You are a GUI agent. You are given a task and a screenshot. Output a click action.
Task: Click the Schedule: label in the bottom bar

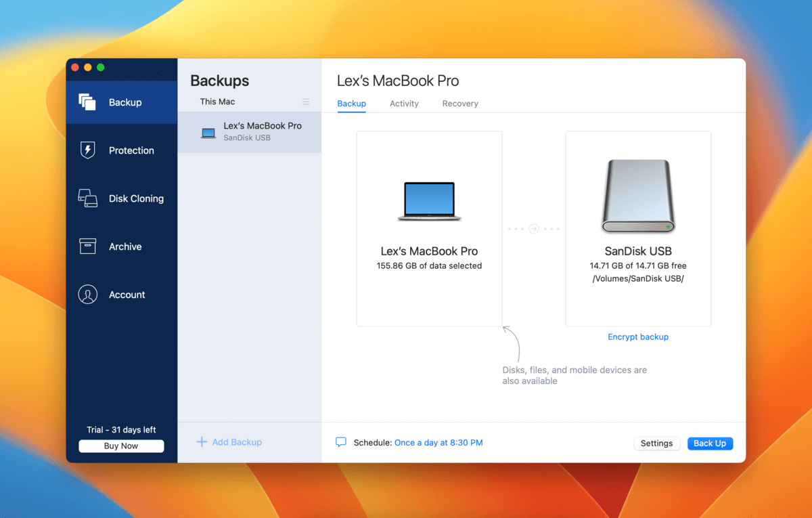372,442
